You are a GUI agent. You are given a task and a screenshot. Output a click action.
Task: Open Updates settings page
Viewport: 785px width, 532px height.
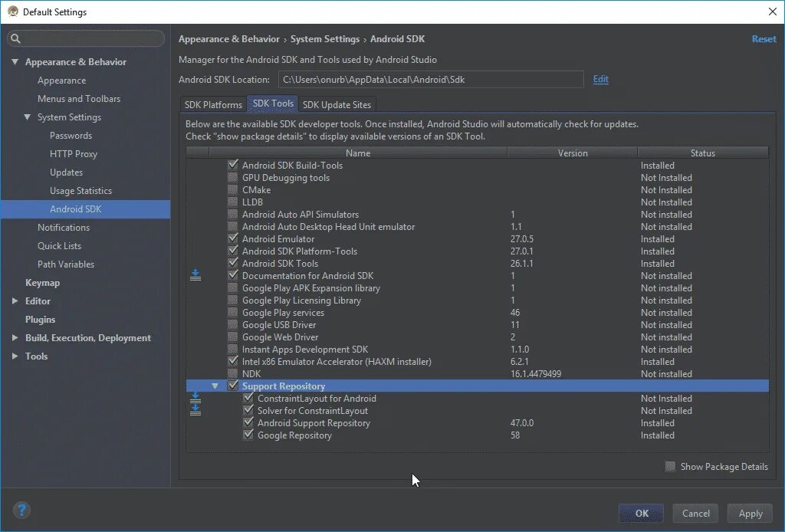[x=67, y=172]
